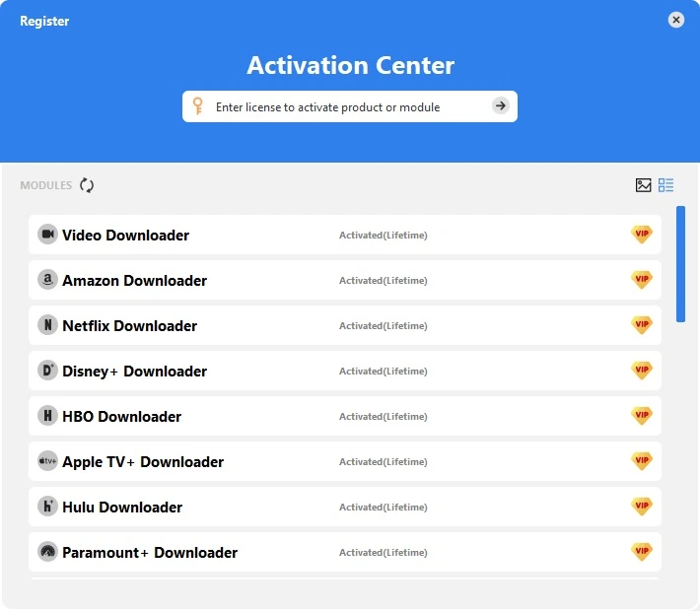Switch to image thumbnail view
Image resolution: width=700 pixels, height=611 pixels.
643,185
